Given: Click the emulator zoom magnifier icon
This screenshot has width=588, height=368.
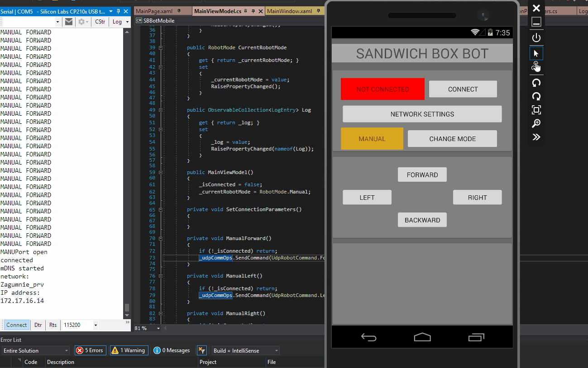Looking at the screenshot, I should [536, 123].
